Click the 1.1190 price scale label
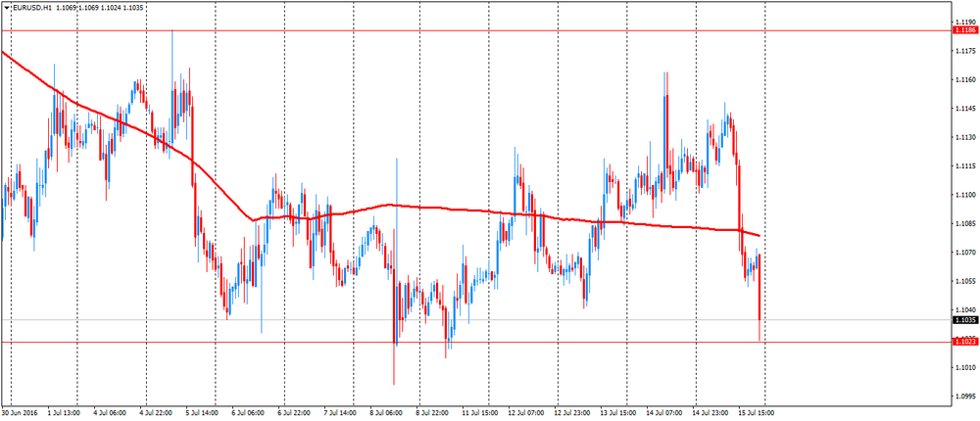The width and height of the screenshot is (980, 421). coord(965,21)
